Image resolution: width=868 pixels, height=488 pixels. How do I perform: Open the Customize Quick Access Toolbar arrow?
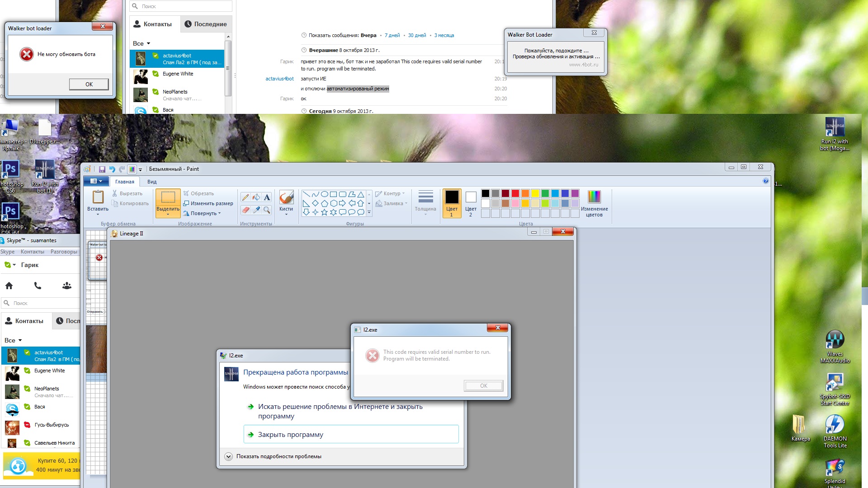pos(140,169)
